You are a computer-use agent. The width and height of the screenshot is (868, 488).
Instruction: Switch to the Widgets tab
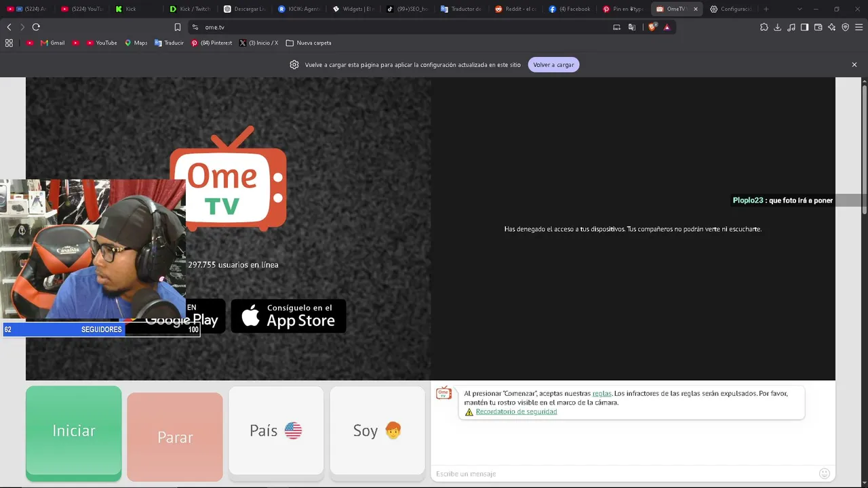pyautogui.click(x=353, y=9)
